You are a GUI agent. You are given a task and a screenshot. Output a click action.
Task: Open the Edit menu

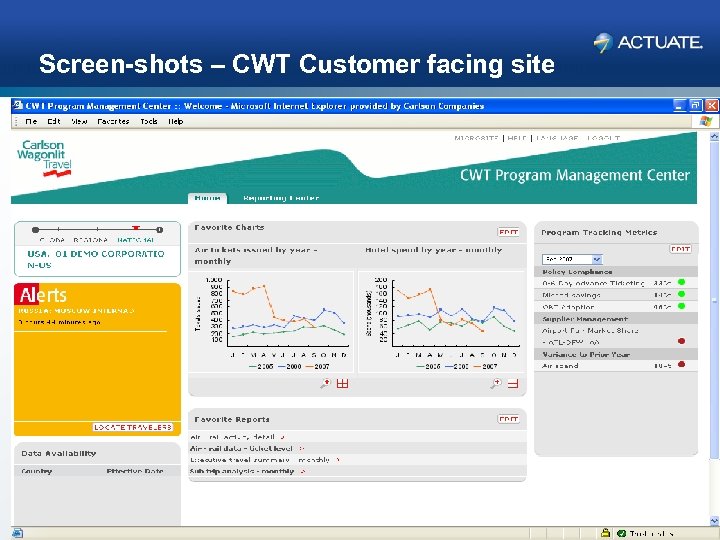[54, 121]
